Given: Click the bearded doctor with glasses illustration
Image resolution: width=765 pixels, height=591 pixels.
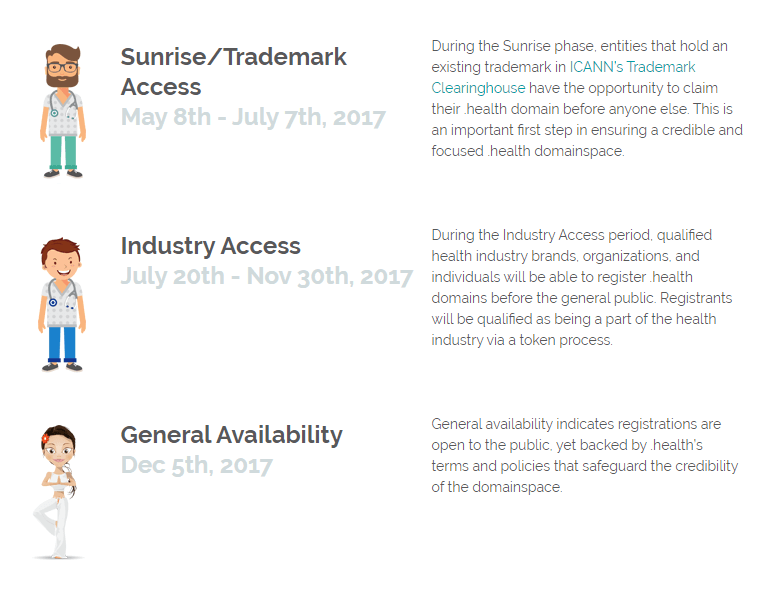Looking at the screenshot, I should [63, 110].
